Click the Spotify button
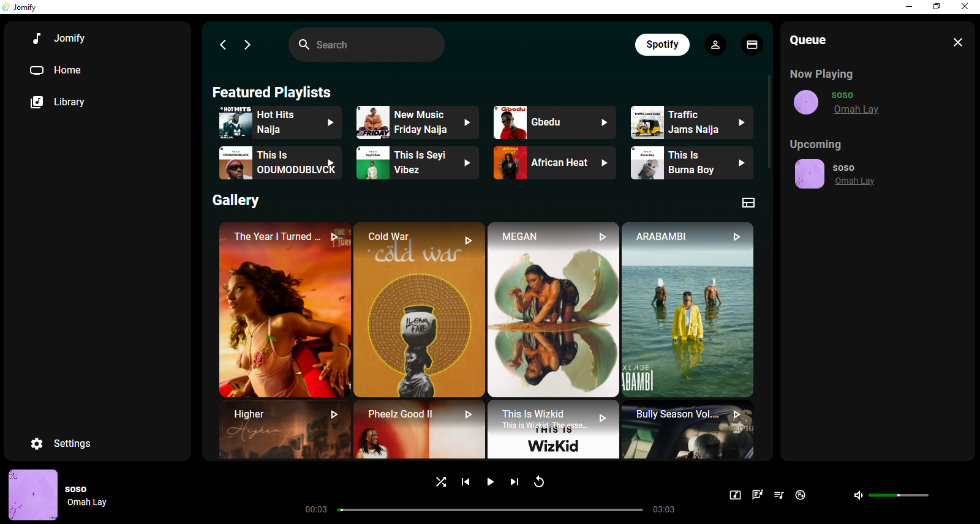The height and width of the screenshot is (524, 980). tap(662, 45)
